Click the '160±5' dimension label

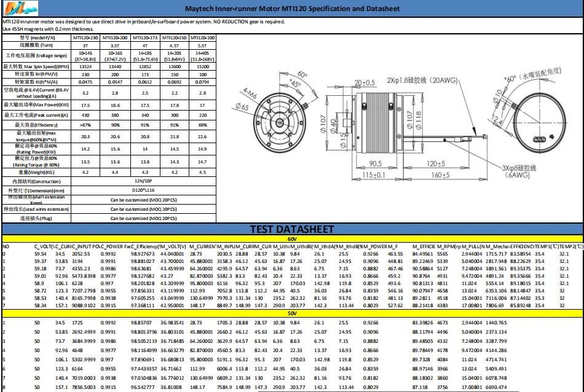click(440, 175)
